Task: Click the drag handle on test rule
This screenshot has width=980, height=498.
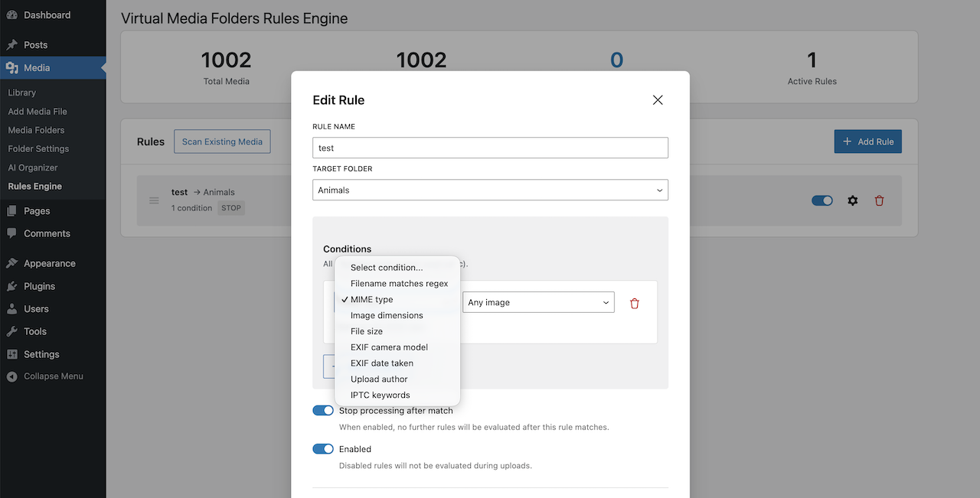Action: pos(154,200)
